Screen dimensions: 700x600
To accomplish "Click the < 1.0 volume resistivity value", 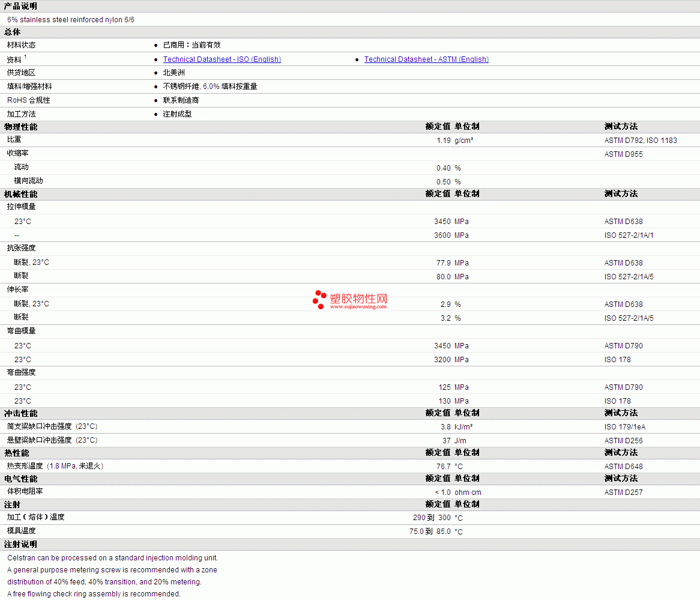I will (442, 492).
